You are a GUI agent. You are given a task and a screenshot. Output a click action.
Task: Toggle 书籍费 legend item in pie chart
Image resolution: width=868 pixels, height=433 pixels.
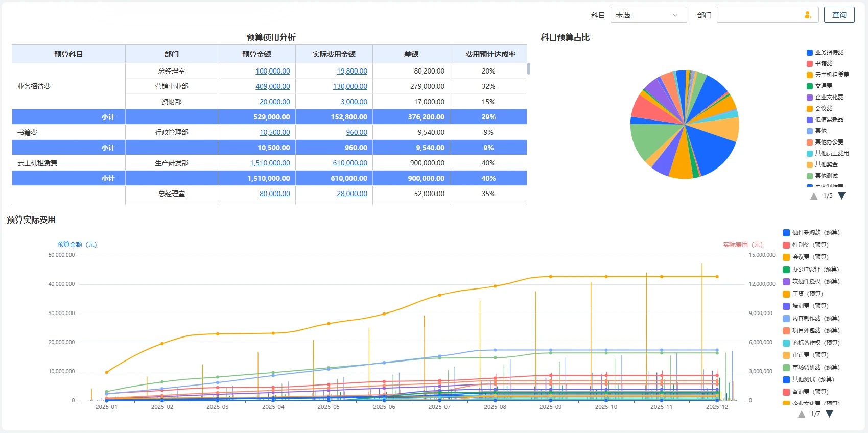(819, 63)
